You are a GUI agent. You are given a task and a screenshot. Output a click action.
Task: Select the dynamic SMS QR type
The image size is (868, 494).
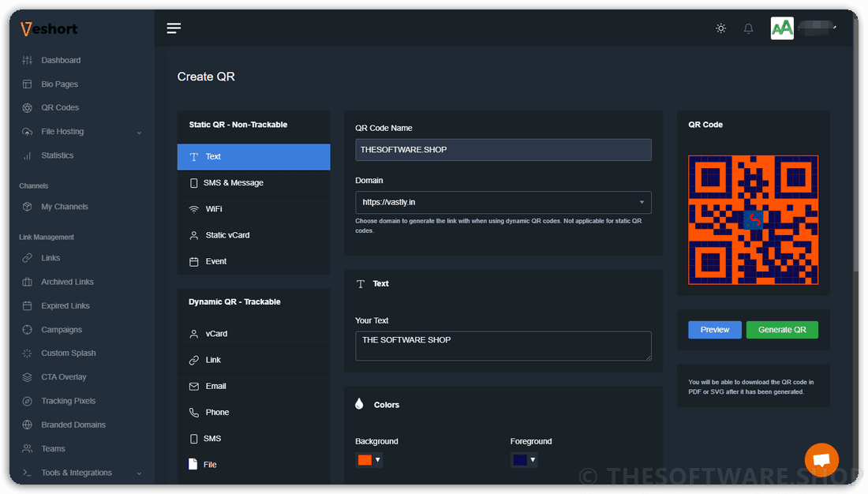[253, 439]
